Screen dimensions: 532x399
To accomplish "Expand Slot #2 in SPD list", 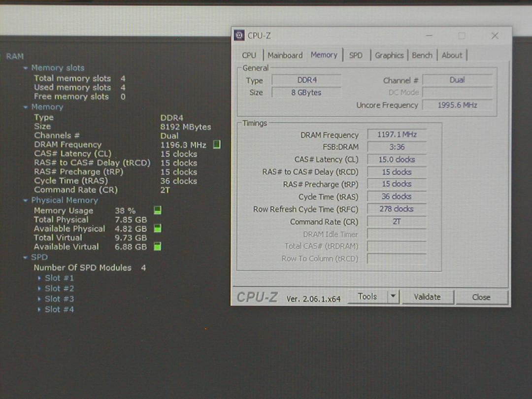I will pos(39,289).
